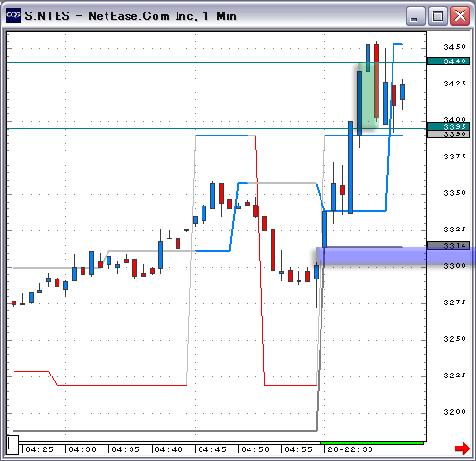
Task: Click the small box at bottom-left corner
Action: coord(13,445)
